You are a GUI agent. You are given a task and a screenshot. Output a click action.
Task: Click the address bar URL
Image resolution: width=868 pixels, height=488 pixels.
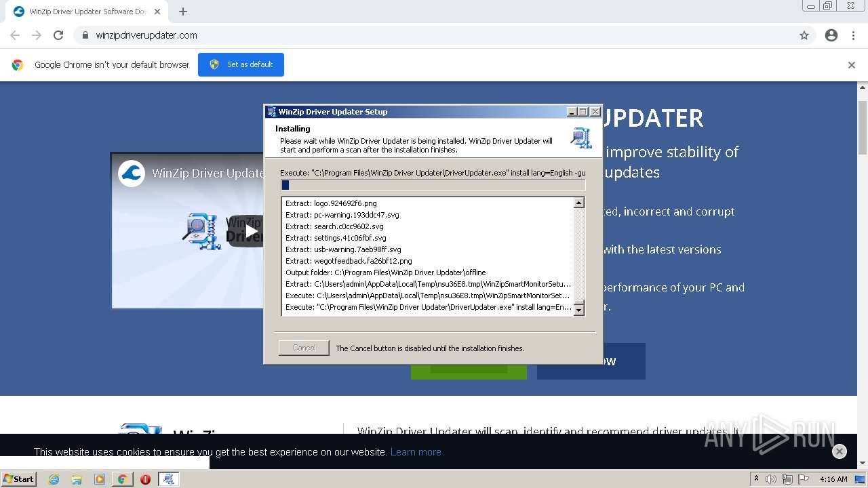(146, 35)
